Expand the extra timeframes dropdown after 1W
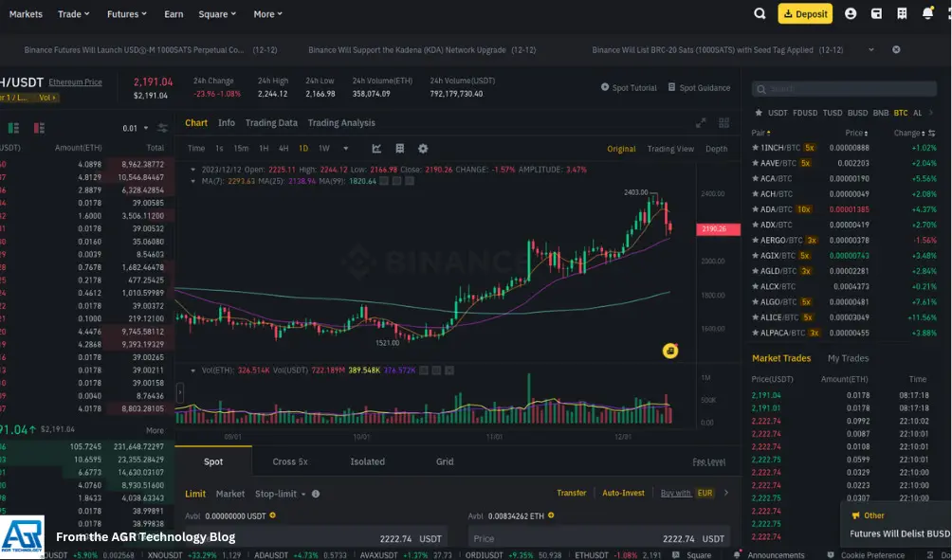Screen dimensions: 952x560 pos(344,149)
